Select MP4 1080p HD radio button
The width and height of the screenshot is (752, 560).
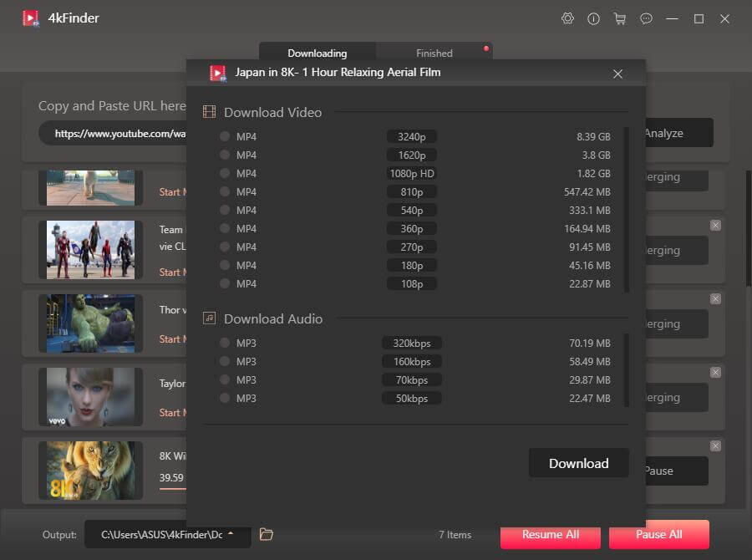tap(225, 173)
